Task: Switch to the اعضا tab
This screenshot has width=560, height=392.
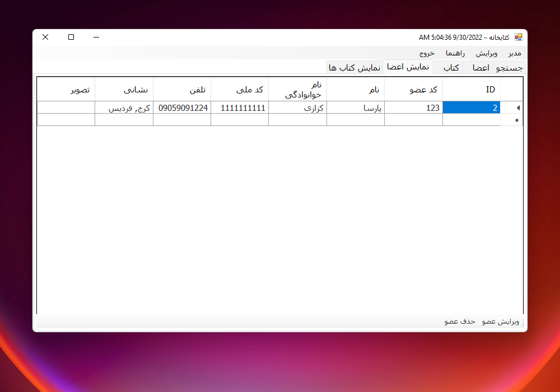Action: 480,67
